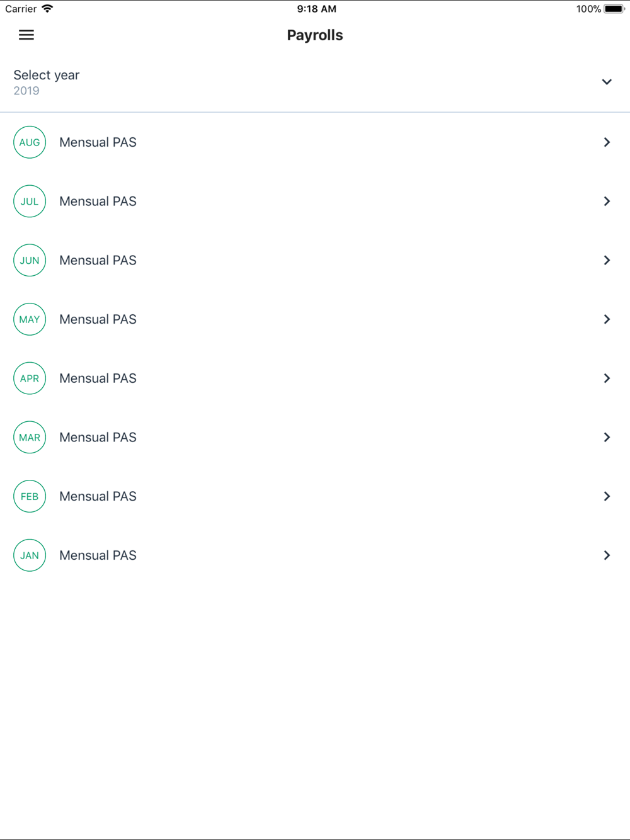This screenshot has width=630, height=840.
Task: Tap the MAY month badge icon
Action: coord(30,319)
